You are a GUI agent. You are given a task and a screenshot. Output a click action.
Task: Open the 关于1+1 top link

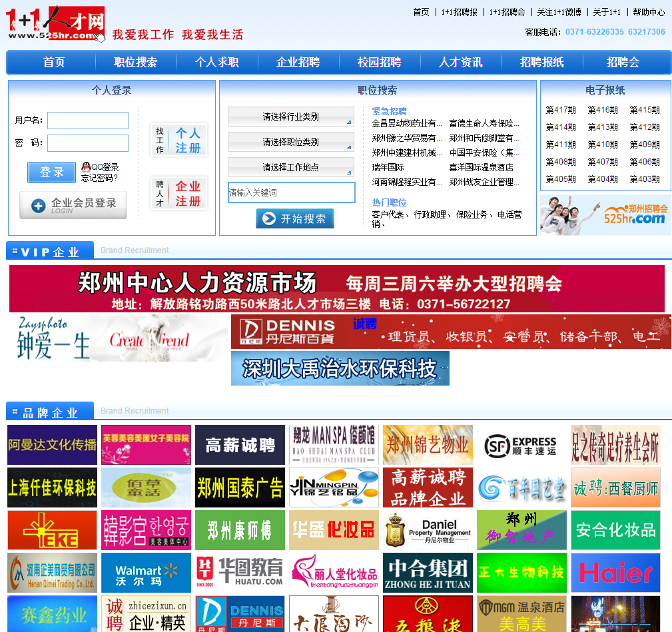607,12
